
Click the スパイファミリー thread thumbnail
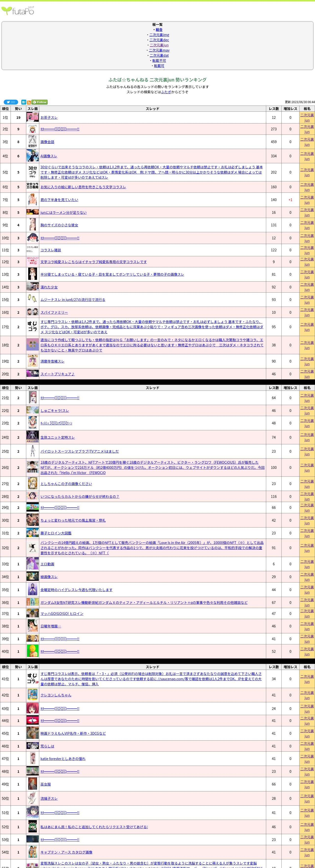[33, 312]
